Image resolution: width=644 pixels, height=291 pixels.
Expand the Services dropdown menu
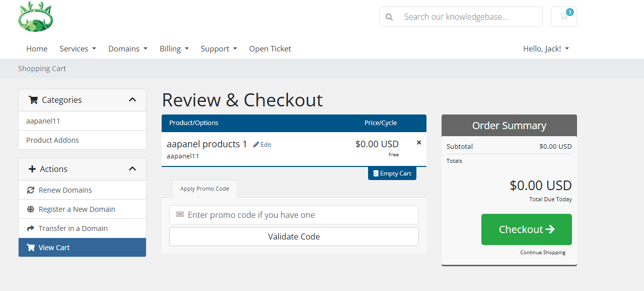pos(78,49)
